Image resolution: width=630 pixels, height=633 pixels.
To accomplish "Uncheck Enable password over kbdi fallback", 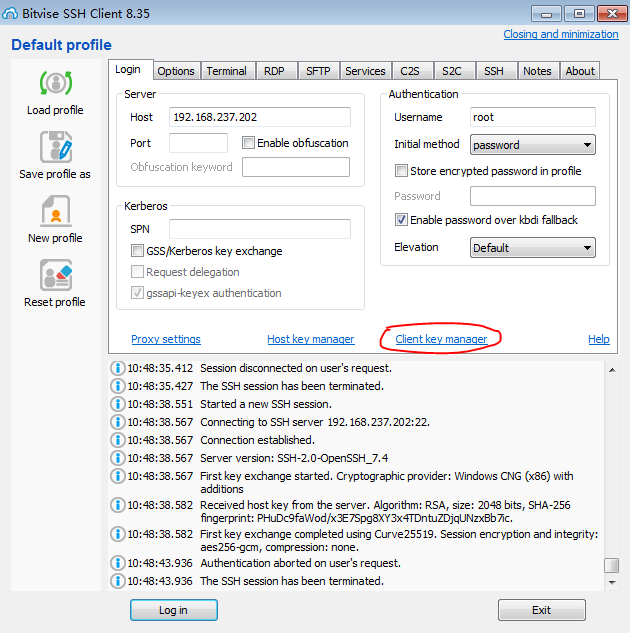I will [x=401, y=220].
